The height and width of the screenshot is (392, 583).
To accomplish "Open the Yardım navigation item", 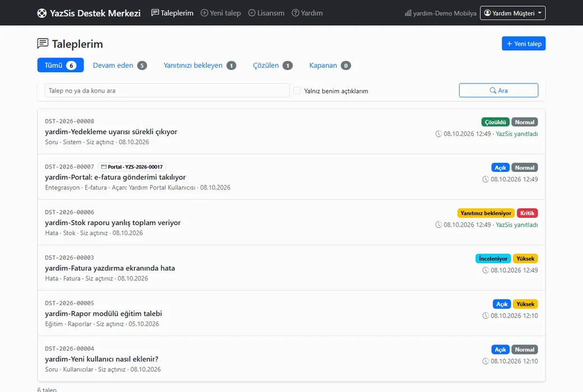I will point(307,13).
